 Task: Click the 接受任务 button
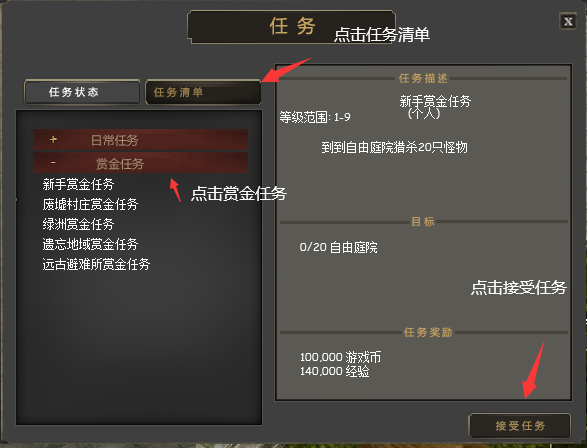(520, 426)
